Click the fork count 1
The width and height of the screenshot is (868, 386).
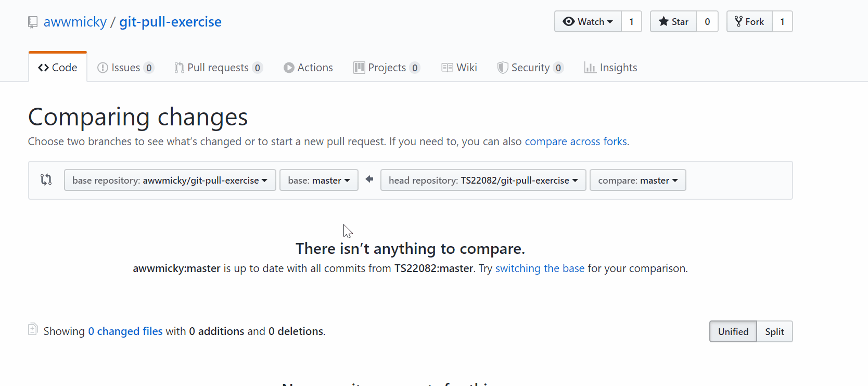782,21
